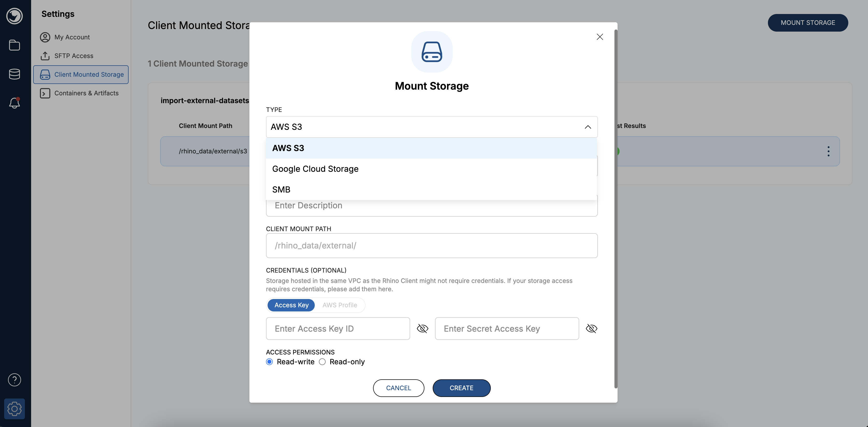This screenshot has width=868, height=427.
Task: Click the settings gear icon
Action: 15,409
